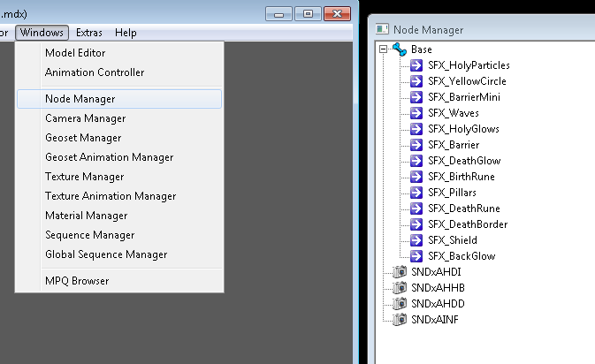Select the SNDxAHHB event label

pos(438,288)
